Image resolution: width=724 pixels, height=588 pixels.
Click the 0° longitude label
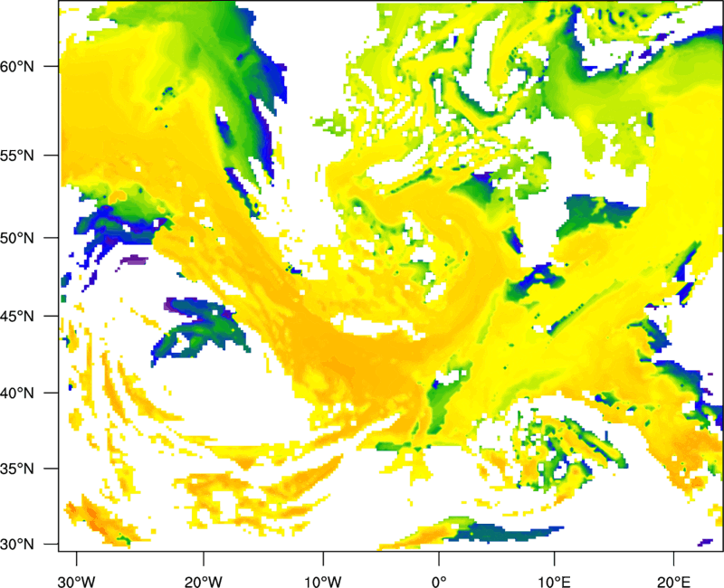(439, 582)
